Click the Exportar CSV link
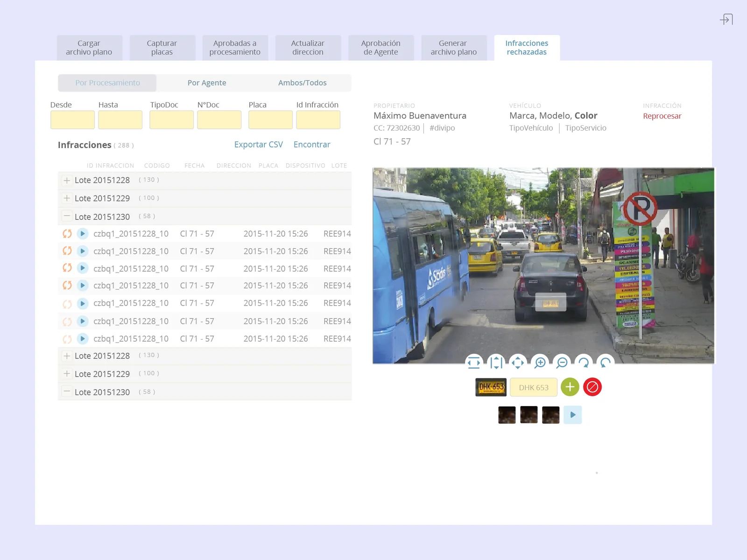 pyautogui.click(x=259, y=145)
